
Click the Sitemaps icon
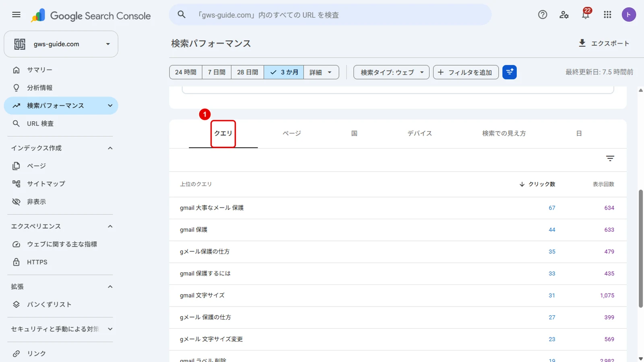click(16, 184)
